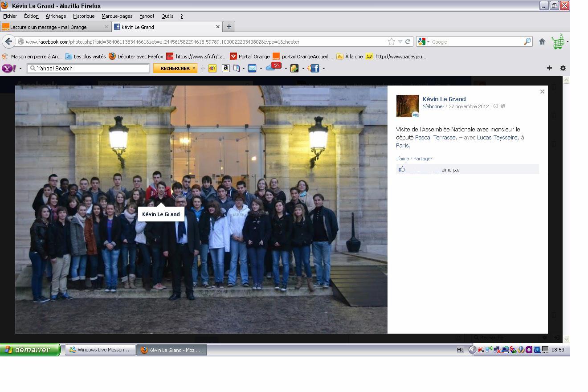588x392 pixels.
Task: Click the eBay icon in Yahoo toolbar
Action: pos(212,68)
